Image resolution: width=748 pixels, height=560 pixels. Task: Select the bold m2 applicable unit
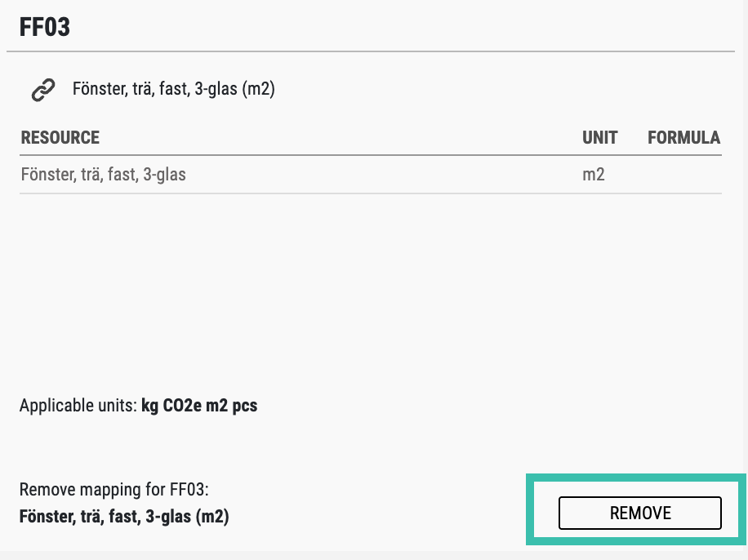click(x=219, y=405)
